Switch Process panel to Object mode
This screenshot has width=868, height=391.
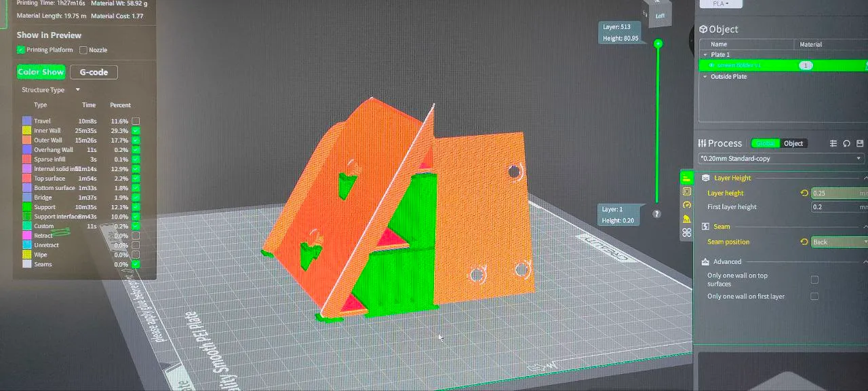pyautogui.click(x=793, y=143)
